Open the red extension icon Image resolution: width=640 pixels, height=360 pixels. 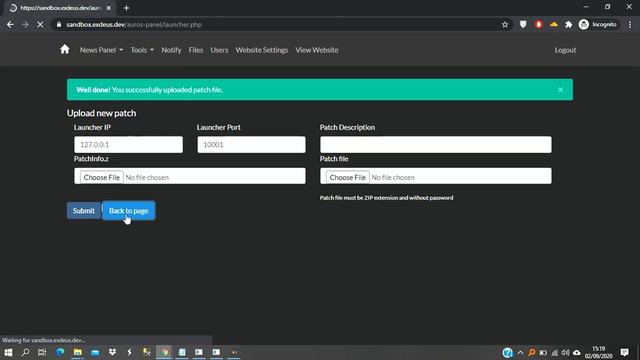click(x=538, y=24)
